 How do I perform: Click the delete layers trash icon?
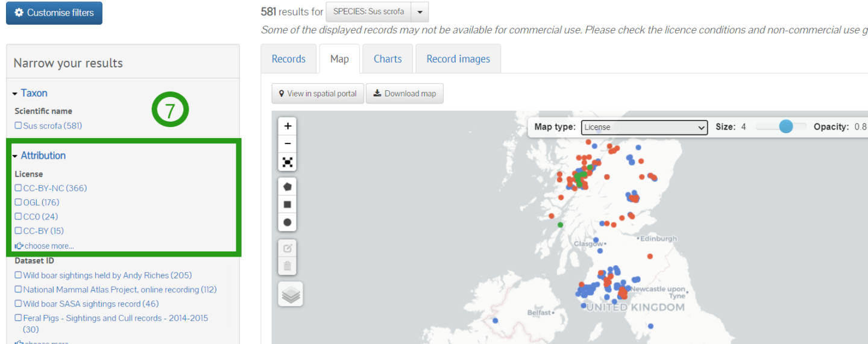coord(288,266)
